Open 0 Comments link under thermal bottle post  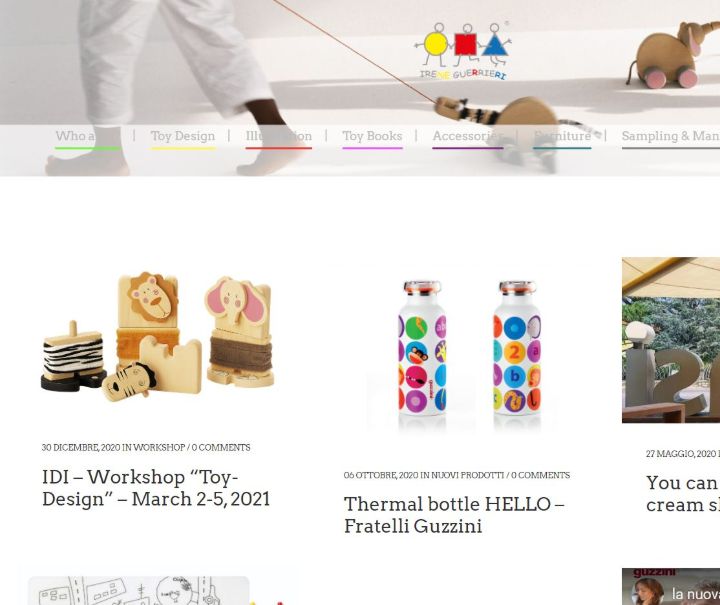(540, 475)
